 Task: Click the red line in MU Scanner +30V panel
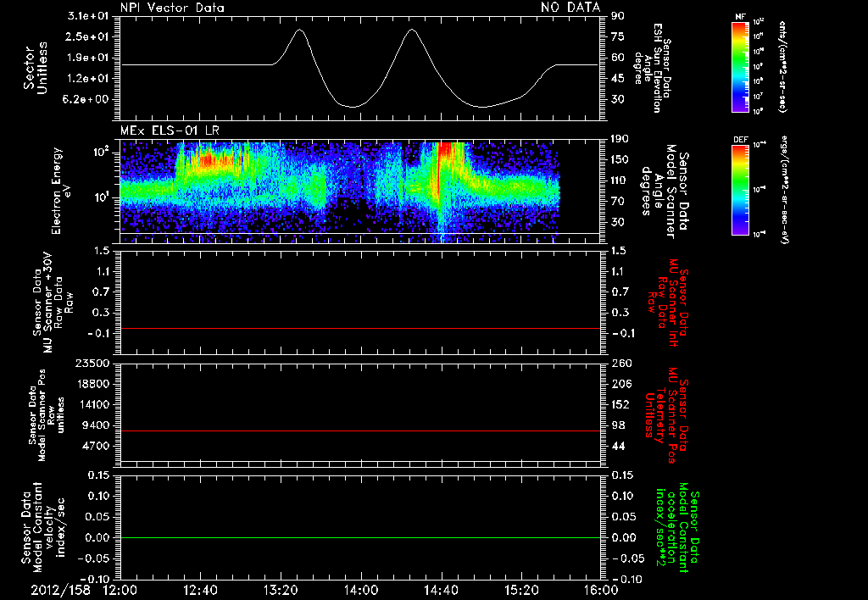click(x=359, y=328)
